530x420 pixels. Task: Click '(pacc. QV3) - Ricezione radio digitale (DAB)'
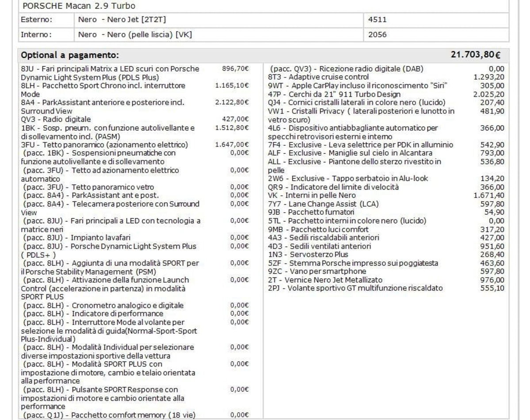347,69
